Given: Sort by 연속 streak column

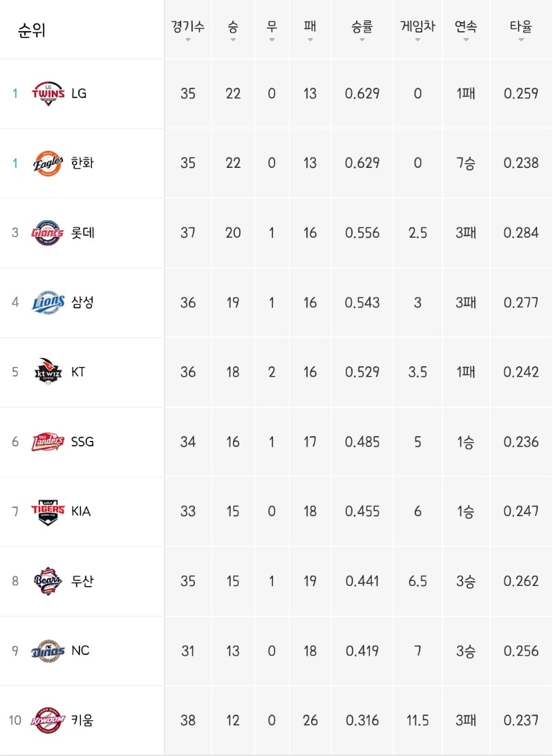Looking at the screenshot, I should pos(466,30).
